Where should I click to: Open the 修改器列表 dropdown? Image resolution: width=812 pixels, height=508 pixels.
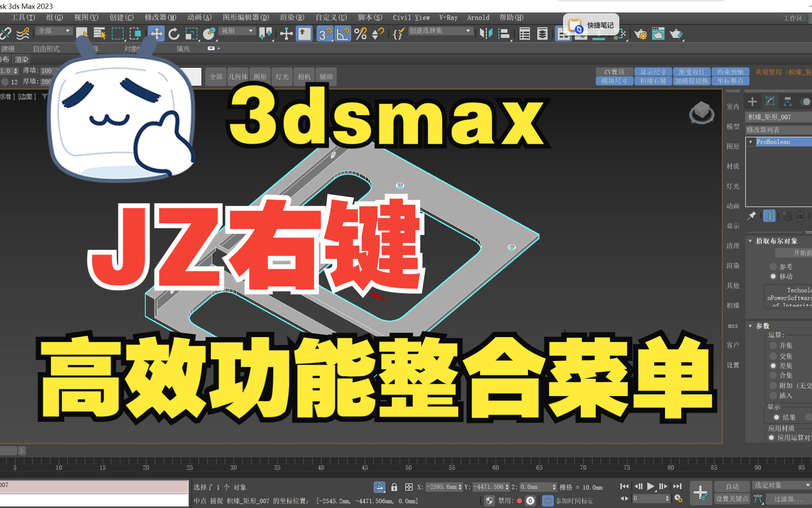tap(778, 130)
